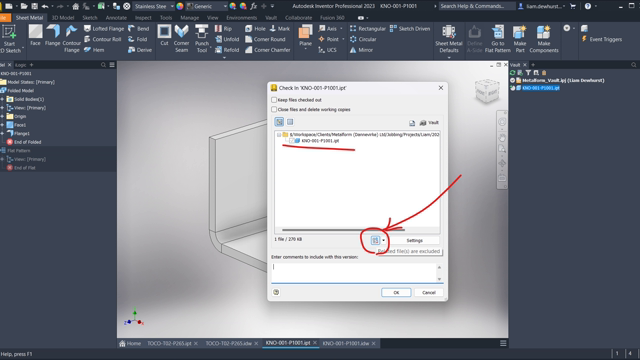Open the Annotate ribbon tab
This screenshot has height=360, width=640.
pyautogui.click(x=116, y=18)
